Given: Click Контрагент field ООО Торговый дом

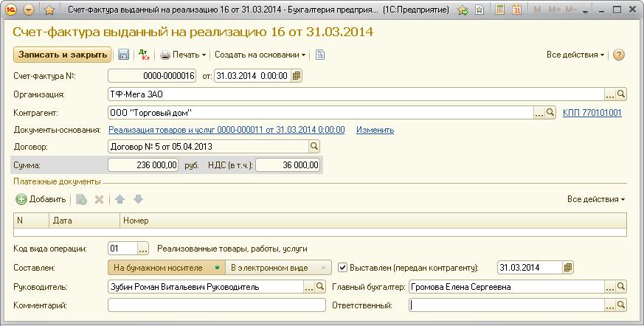Looking at the screenshot, I should tap(320, 113).
